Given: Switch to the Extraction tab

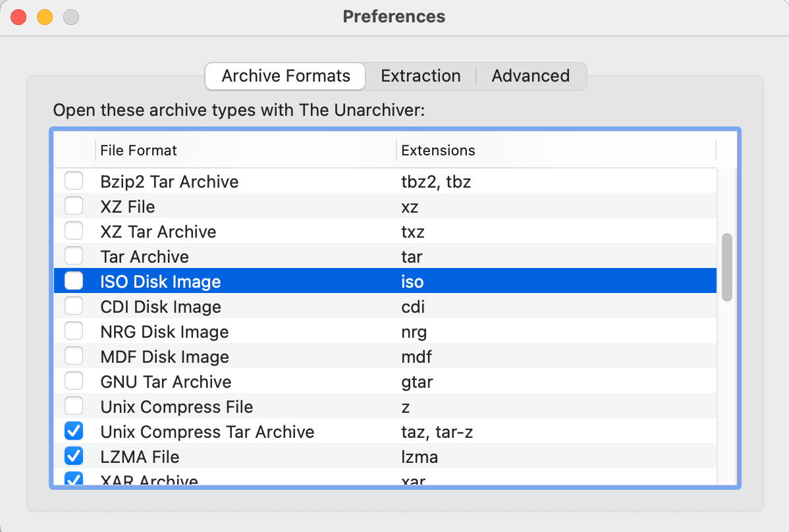Looking at the screenshot, I should click(x=420, y=76).
